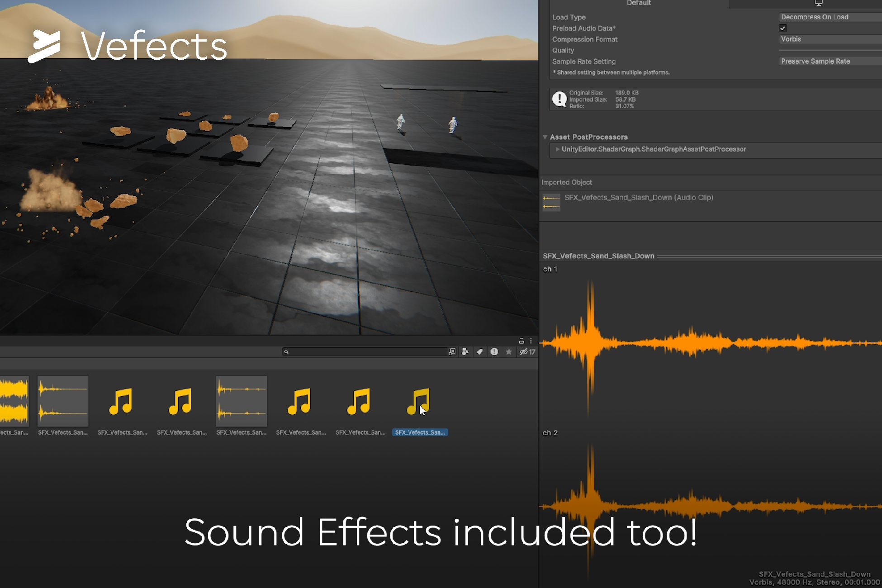
Task: Open the Project panel three-dot options menu
Action: tap(531, 341)
